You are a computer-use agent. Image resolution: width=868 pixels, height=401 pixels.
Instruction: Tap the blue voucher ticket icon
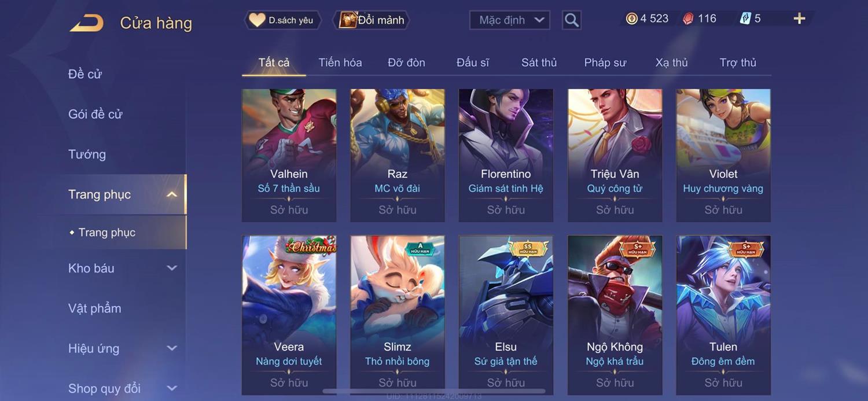click(745, 19)
